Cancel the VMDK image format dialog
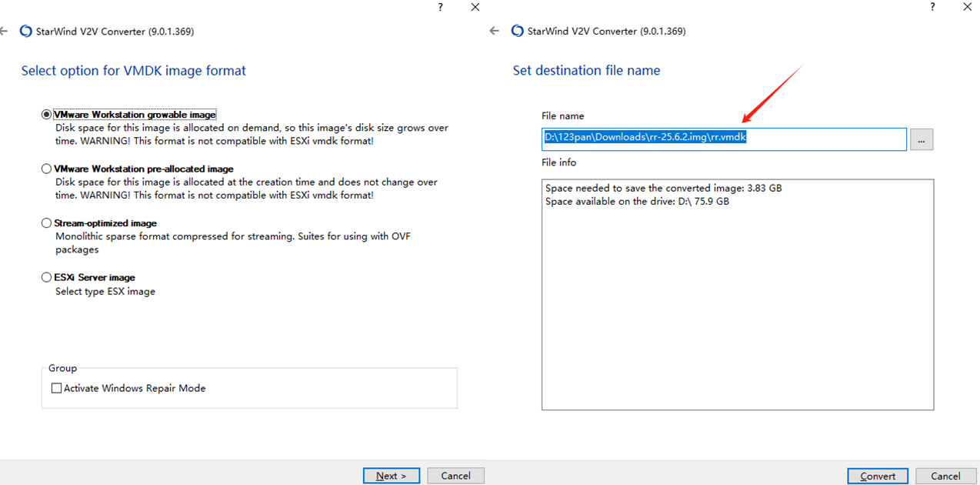980x485 pixels. [x=455, y=476]
